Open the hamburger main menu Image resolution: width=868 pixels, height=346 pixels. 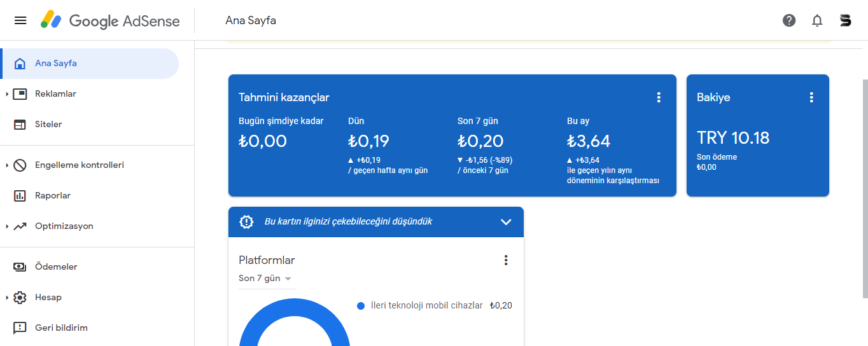point(20,20)
